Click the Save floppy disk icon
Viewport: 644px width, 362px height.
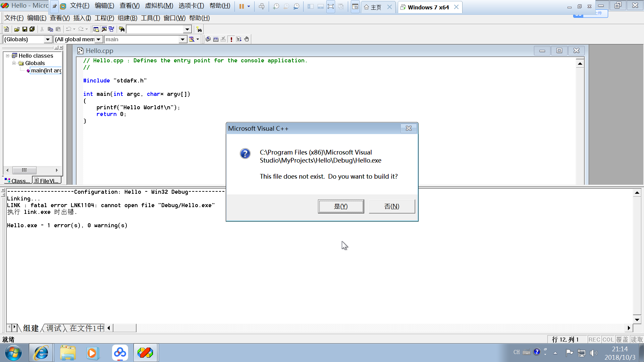24,29
